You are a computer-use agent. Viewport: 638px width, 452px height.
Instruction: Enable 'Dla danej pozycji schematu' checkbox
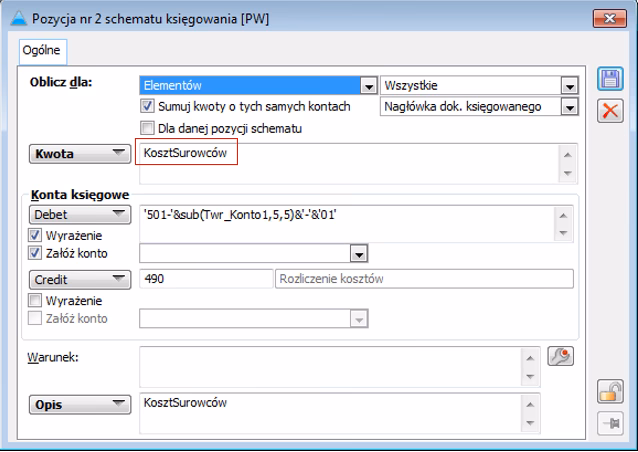(148, 128)
